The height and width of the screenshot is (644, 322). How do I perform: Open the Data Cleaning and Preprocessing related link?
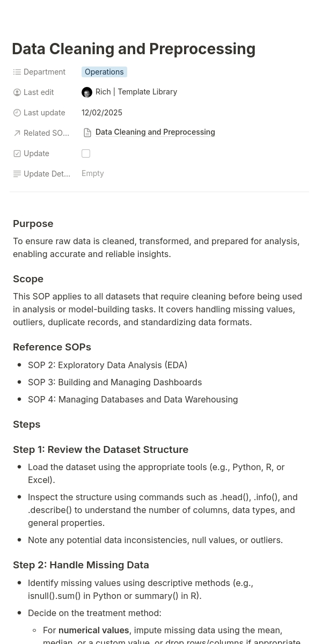[x=155, y=132]
